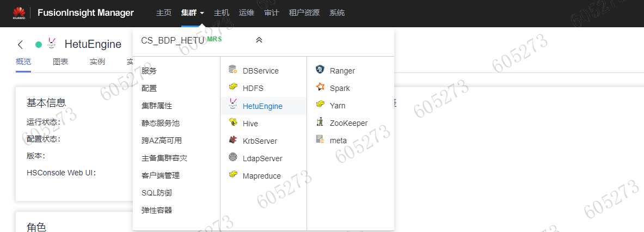Click the HDFS elephant icon
644x232 pixels.
point(233,87)
